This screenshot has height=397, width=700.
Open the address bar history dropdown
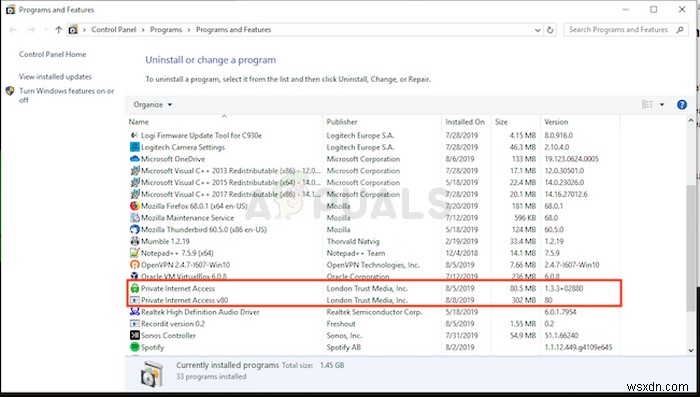coord(538,30)
